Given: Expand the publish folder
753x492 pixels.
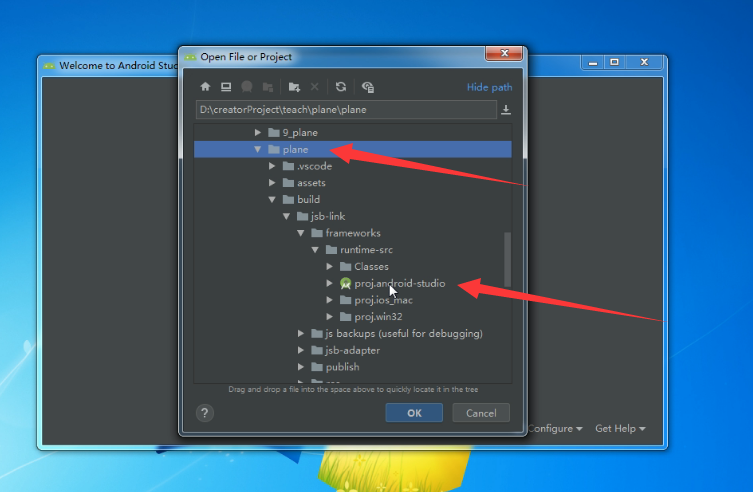Looking at the screenshot, I should point(301,367).
